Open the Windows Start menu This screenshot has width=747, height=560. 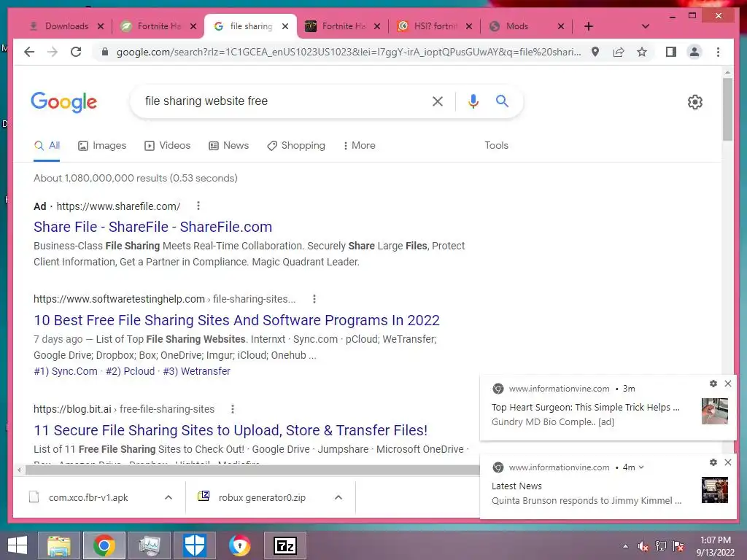pos(18,545)
